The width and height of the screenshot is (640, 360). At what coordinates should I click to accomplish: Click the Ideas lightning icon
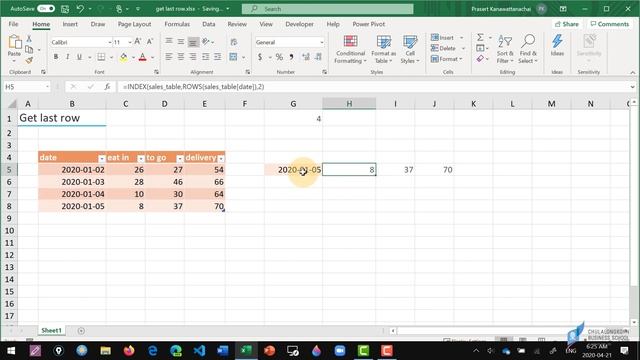click(557, 45)
